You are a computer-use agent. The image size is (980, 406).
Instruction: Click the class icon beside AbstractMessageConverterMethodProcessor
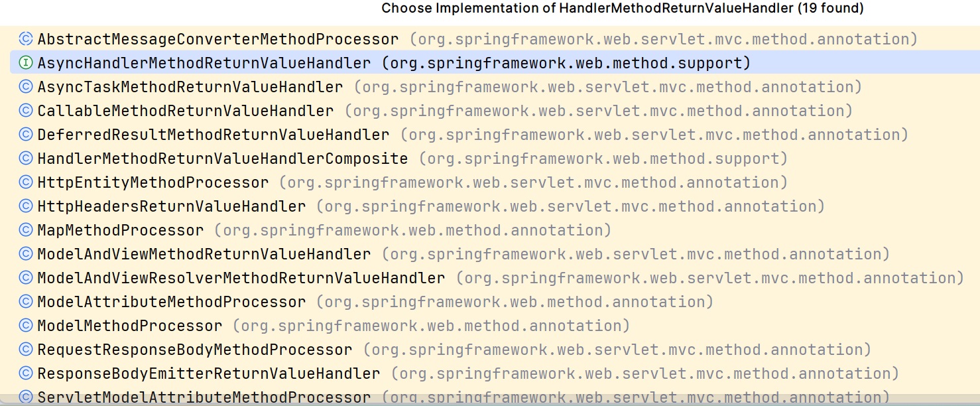coord(26,39)
